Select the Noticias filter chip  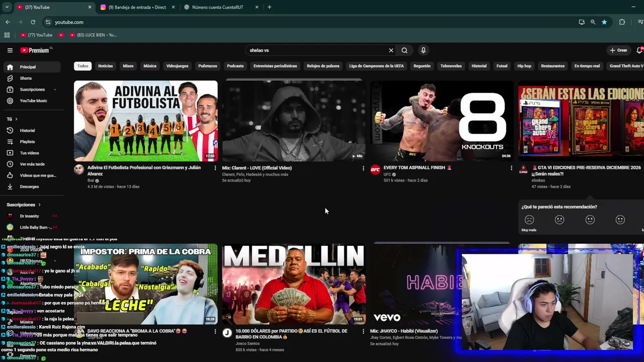(106, 66)
